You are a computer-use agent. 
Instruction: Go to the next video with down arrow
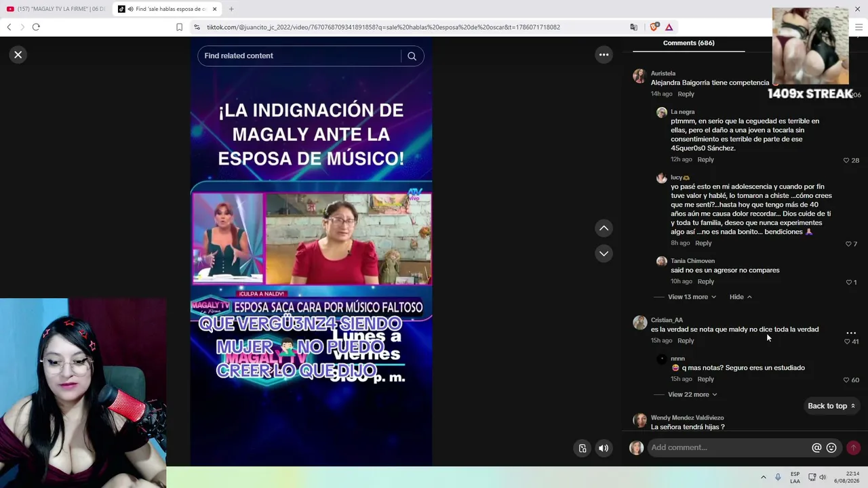point(604,253)
